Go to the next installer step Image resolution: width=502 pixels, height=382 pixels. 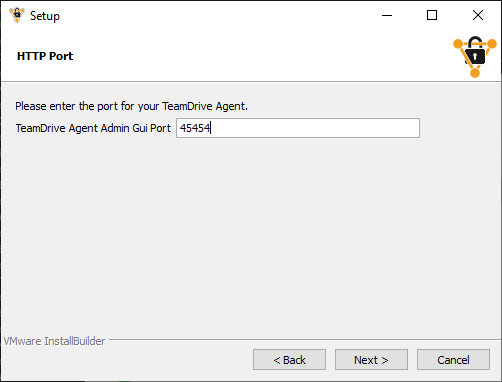371,360
